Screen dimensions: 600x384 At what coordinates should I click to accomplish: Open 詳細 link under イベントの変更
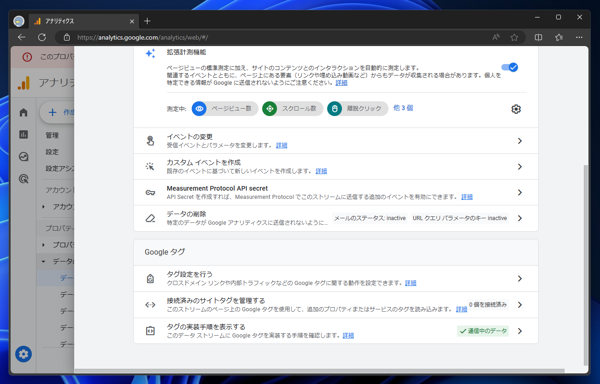[282, 145]
